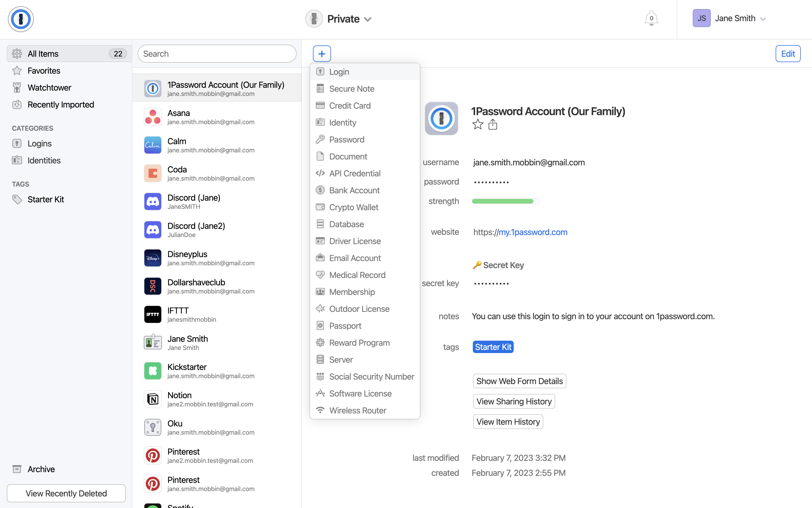Pick Outdoor License from the menu

365,309
